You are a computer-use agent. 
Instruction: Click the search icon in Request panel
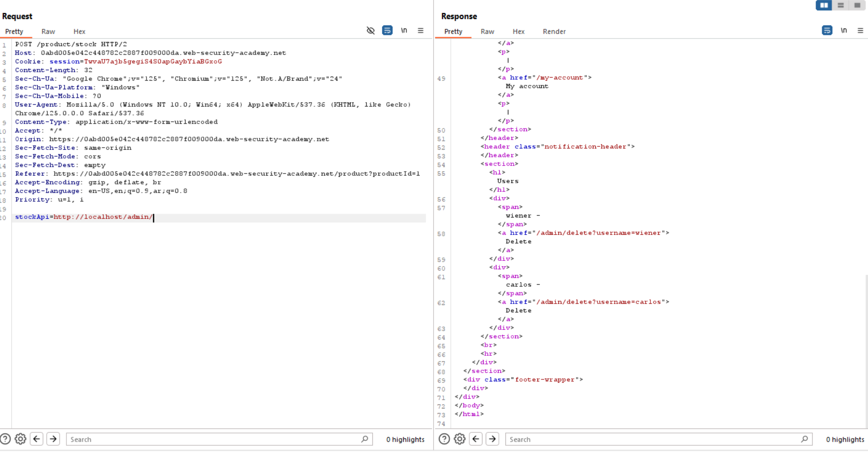(x=365, y=439)
